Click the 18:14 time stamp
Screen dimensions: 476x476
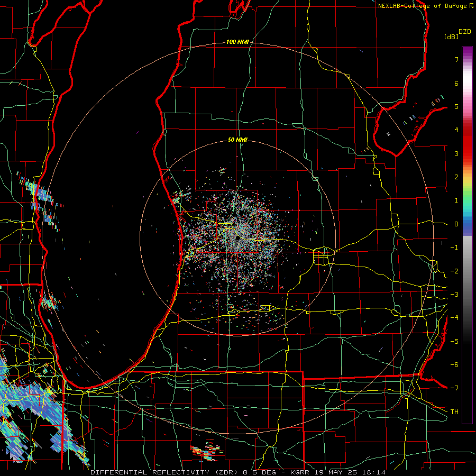click(374, 472)
